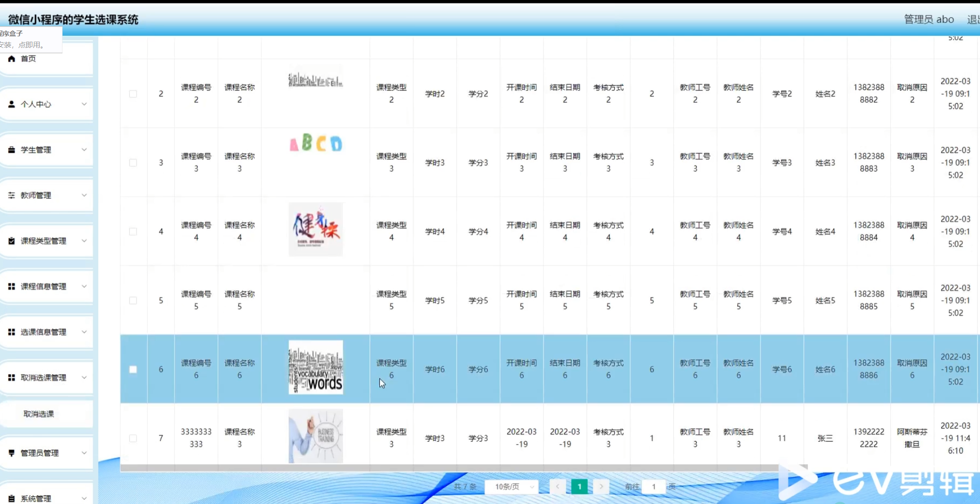Click the jump-to-page input field
This screenshot has height=504, width=980.
coord(653,487)
